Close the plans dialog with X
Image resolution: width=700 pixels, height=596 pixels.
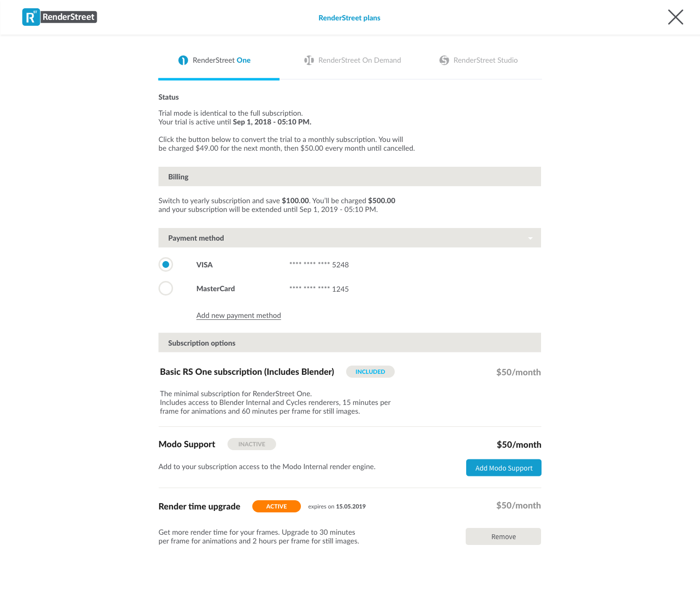(675, 17)
